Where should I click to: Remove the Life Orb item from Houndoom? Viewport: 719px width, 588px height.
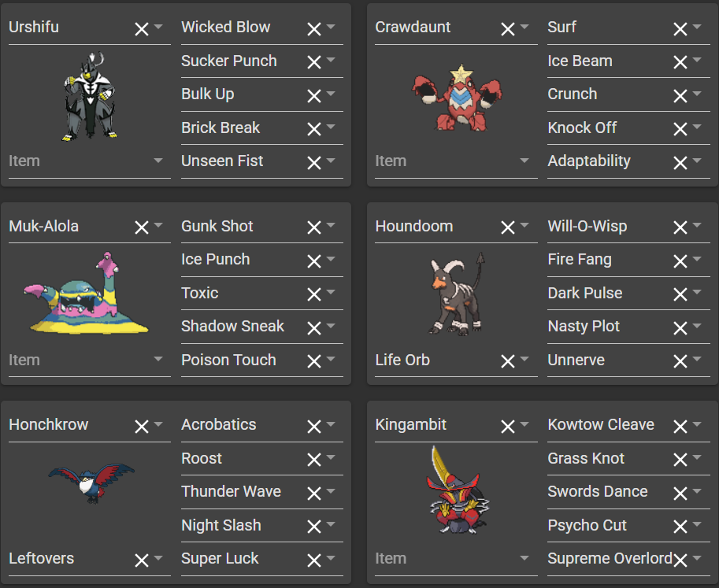(x=508, y=361)
